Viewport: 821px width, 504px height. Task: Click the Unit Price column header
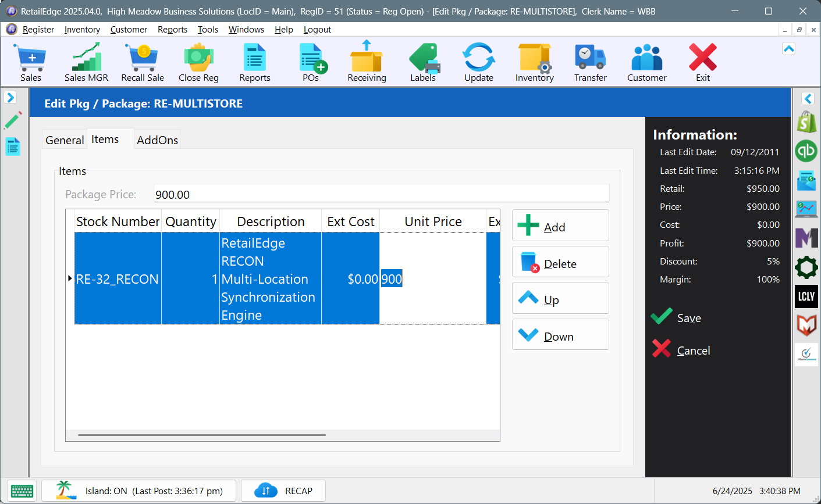pos(433,221)
